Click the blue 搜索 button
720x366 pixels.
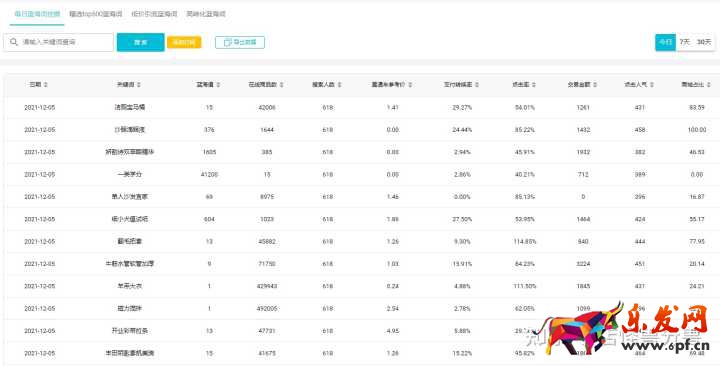click(x=141, y=42)
